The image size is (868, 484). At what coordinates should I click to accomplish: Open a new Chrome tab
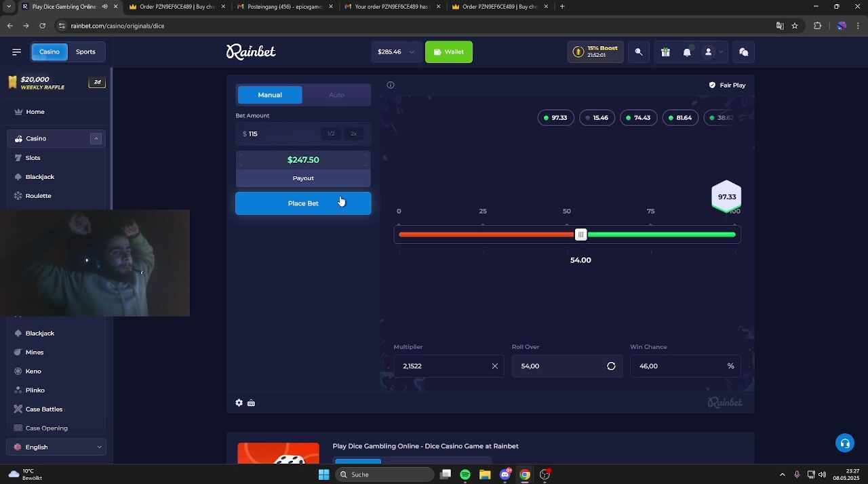coord(562,7)
